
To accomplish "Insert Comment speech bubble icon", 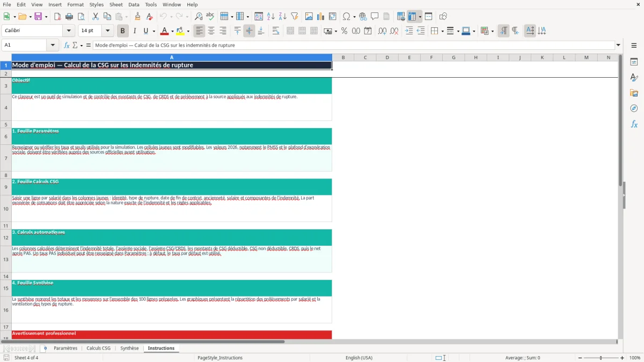I will [375, 17].
